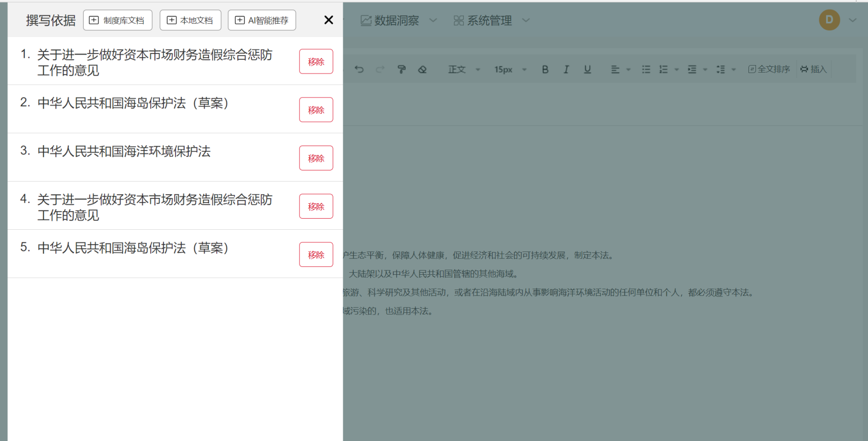The width and height of the screenshot is (868, 441).
Task: Toggle bold formatting
Action: (545, 69)
